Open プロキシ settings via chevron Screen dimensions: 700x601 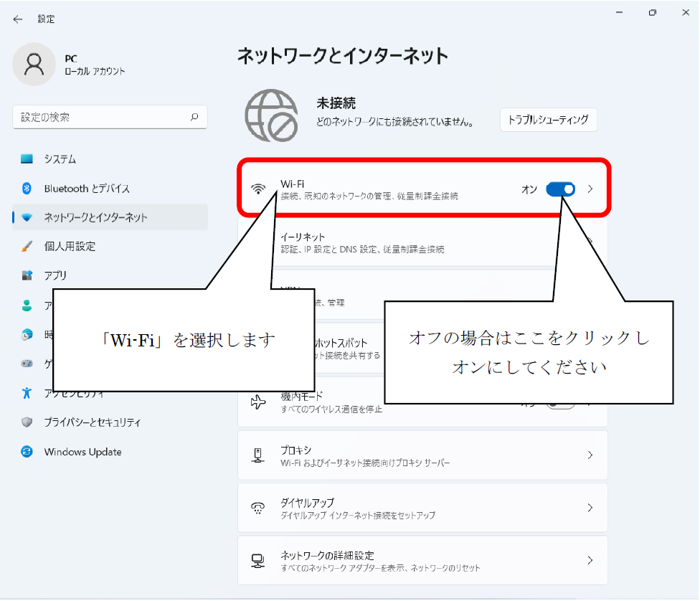click(x=590, y=455)
